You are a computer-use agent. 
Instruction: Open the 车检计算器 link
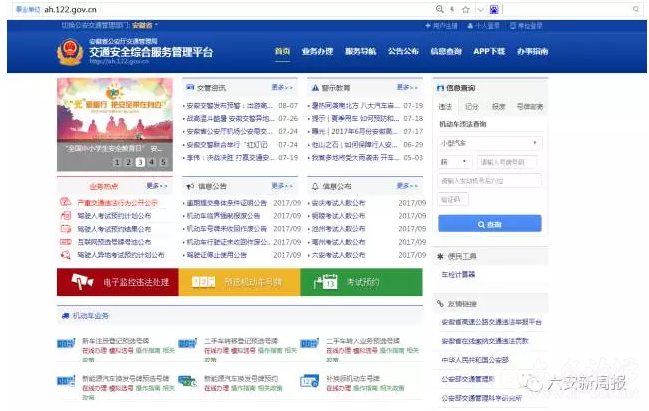[x=458, y=273]
